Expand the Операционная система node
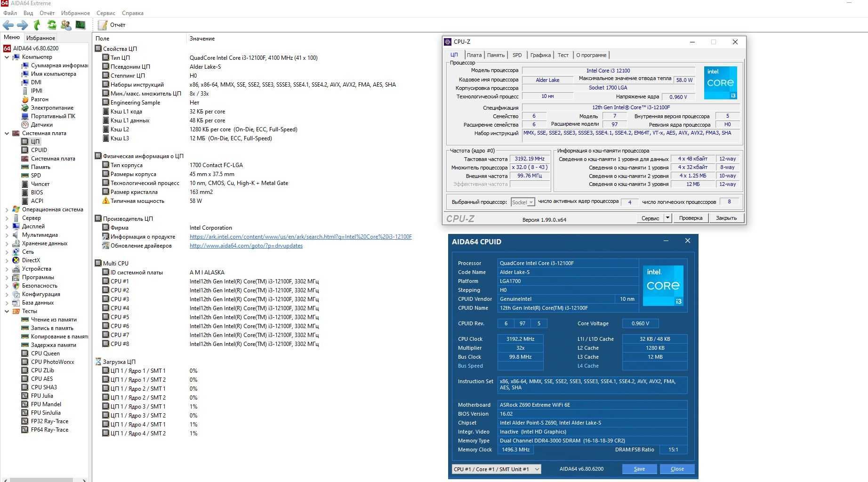The width and height of the screenshot is (868, 482). tap(7, 209)
